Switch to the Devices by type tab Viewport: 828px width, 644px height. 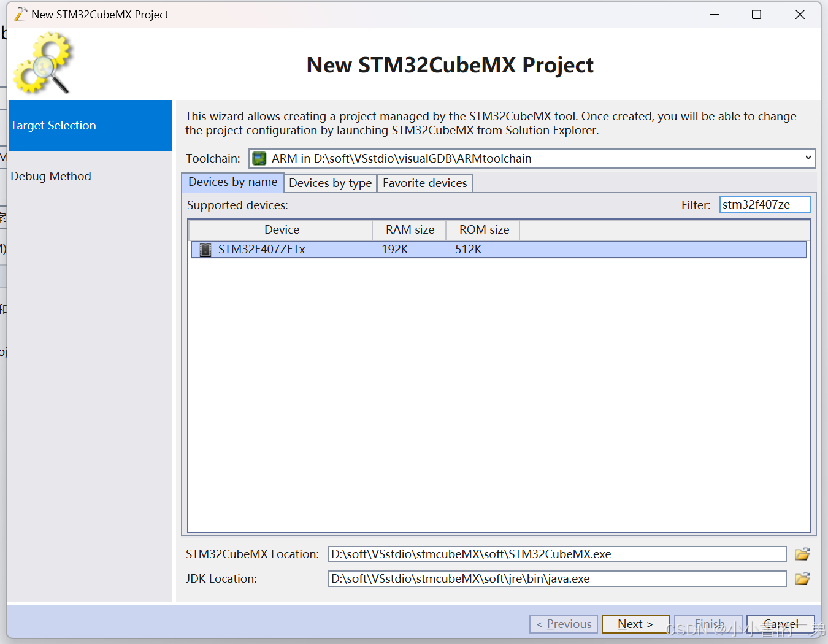point(330,183)
